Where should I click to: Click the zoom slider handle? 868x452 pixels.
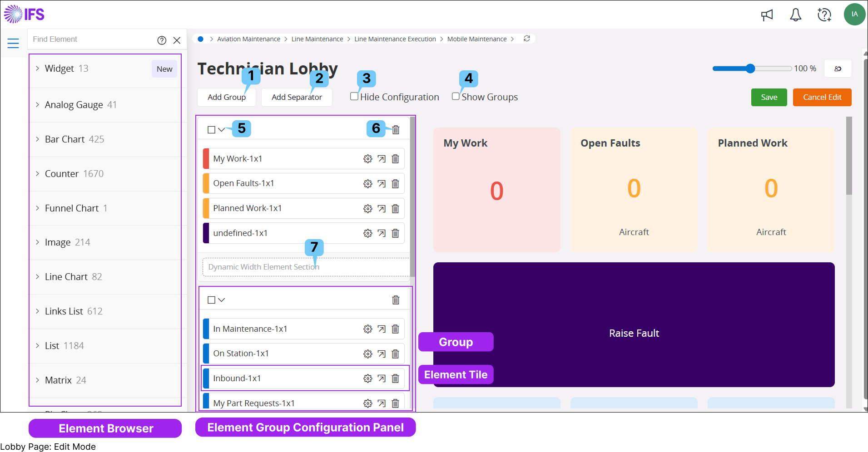pyautogui.click(x=750, y=69)
